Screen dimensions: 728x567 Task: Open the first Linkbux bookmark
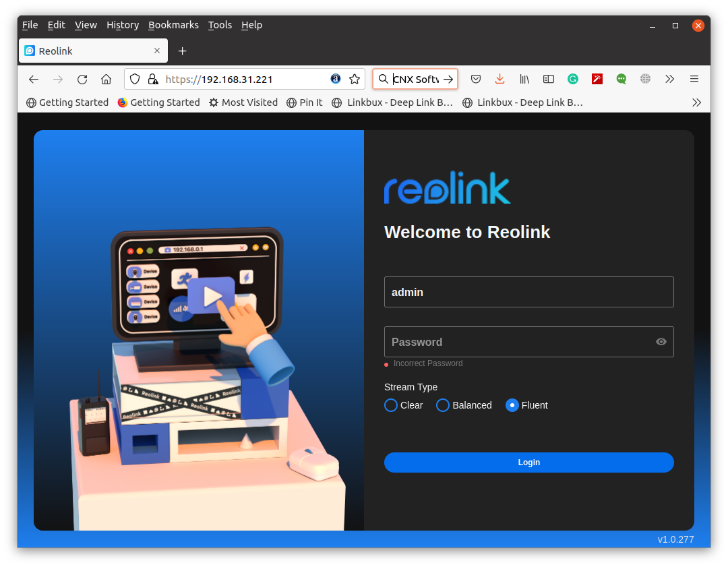(392, 102)
